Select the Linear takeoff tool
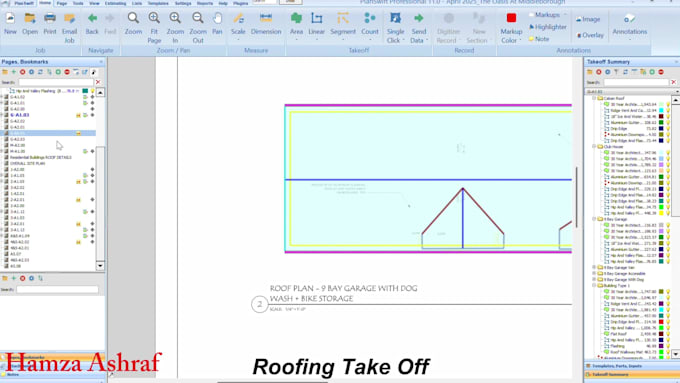 point(317,18)
